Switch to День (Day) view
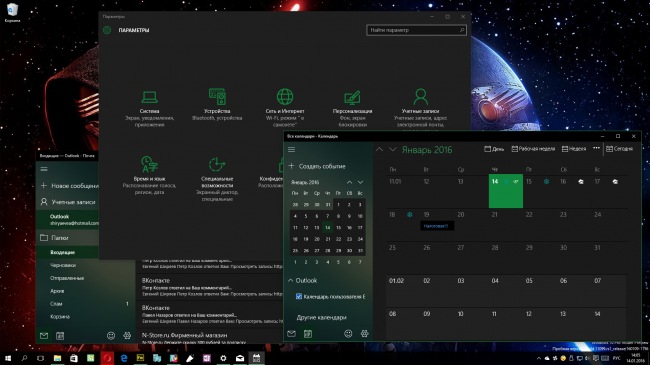Viewport: 650px width, 365px height. pyautogui.click(x=494, y=149)
